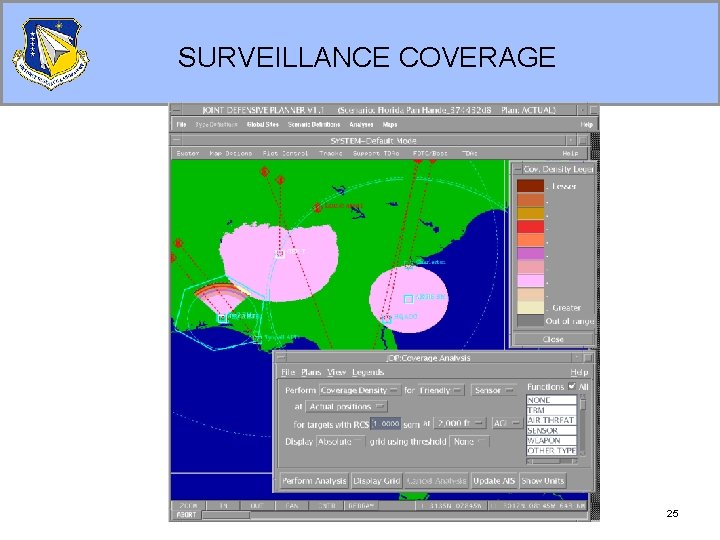This screenshot has height=540, width=720.
Task: Open the Global Sites menu
Action: tap(263, 124)
